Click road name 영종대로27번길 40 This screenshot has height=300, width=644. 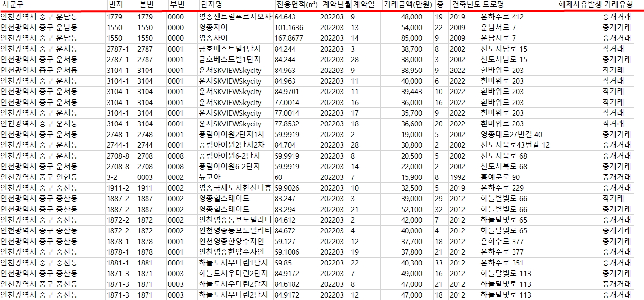pyautogui.click(x=511, y=135)
